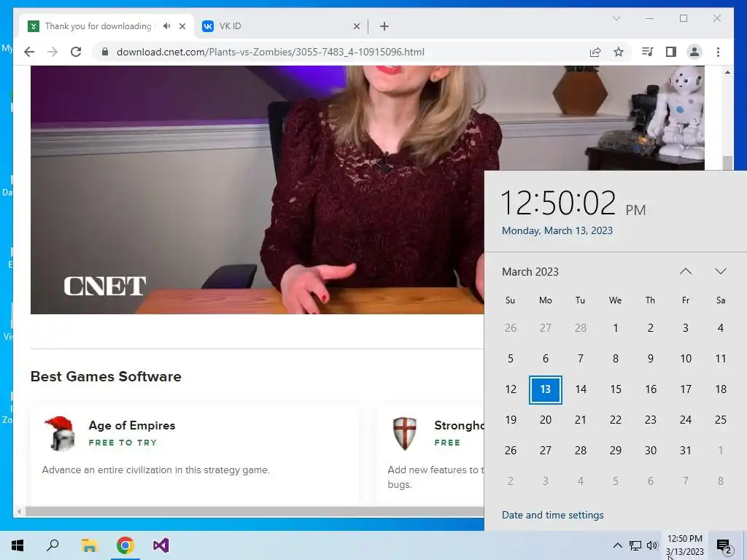Pick February 28 in the calendar
Image resolution: width=747 pixels, height=560 pixels.
click(580, 328)
